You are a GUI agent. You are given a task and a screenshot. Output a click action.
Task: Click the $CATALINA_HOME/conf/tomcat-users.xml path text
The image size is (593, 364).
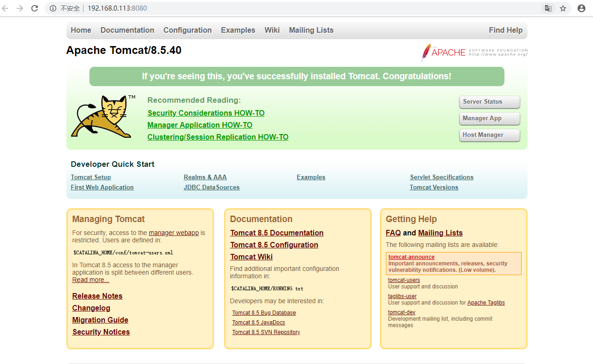[x=124, y=252]
